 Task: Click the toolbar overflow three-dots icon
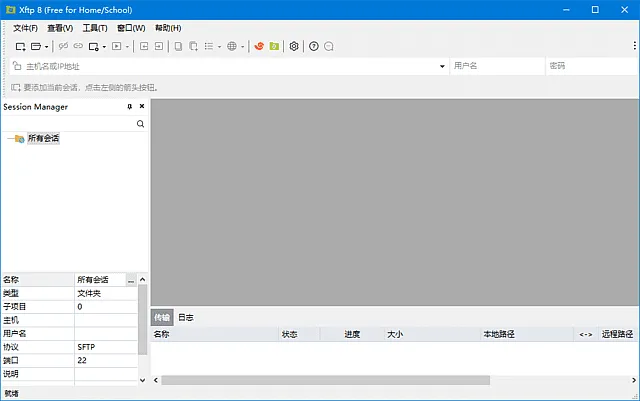point(634,45)
